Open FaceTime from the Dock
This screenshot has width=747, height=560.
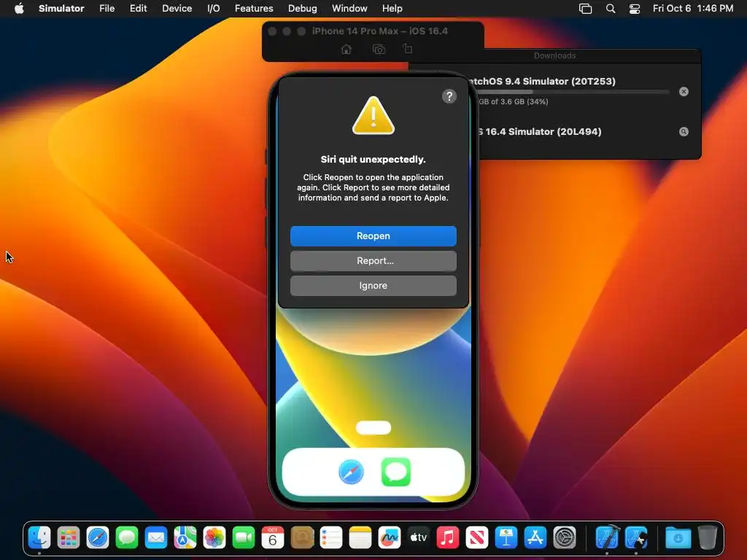point(244,537)
